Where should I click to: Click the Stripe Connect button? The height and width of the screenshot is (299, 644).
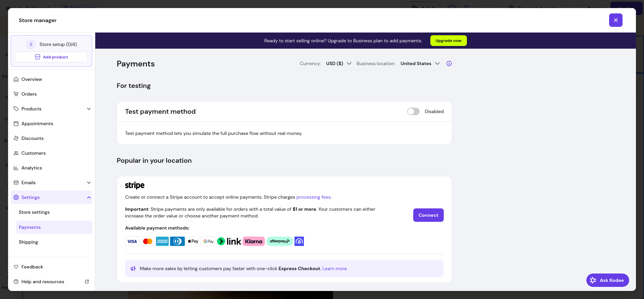coord(428,215)
